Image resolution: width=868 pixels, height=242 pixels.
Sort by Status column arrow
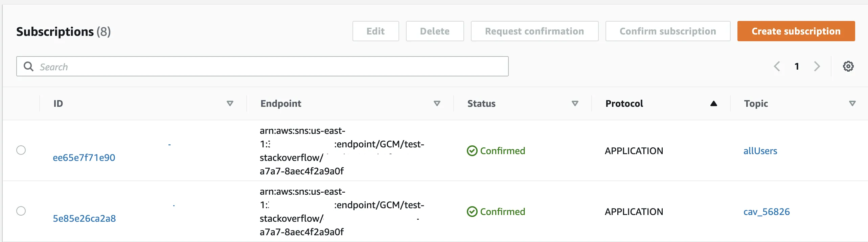(x=575, y=103)
